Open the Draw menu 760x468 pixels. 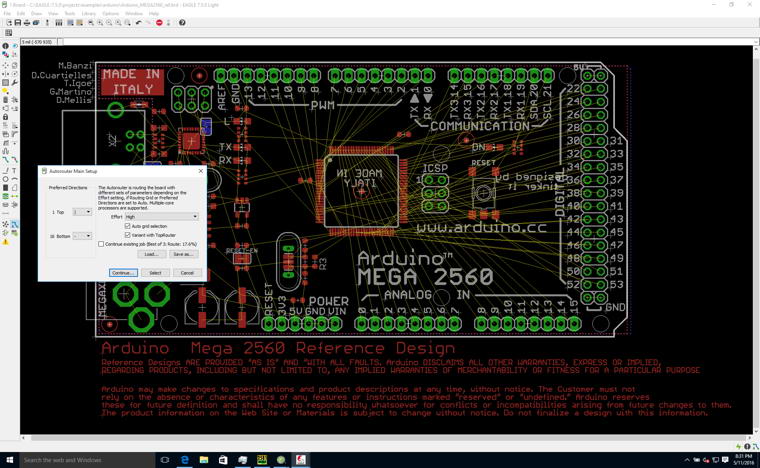tap(36, 14)
